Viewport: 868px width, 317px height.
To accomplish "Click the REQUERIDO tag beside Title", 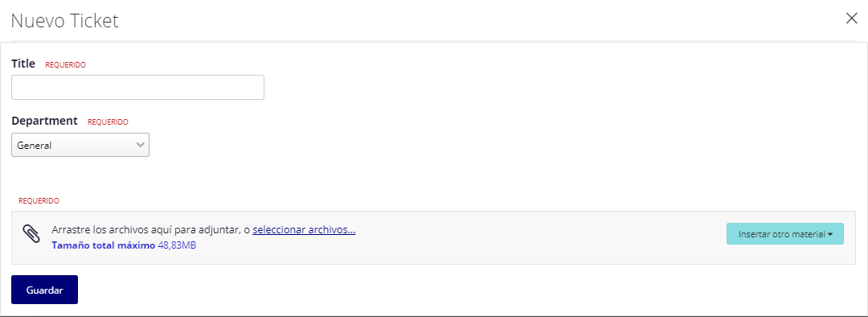I will coord(65,65).
